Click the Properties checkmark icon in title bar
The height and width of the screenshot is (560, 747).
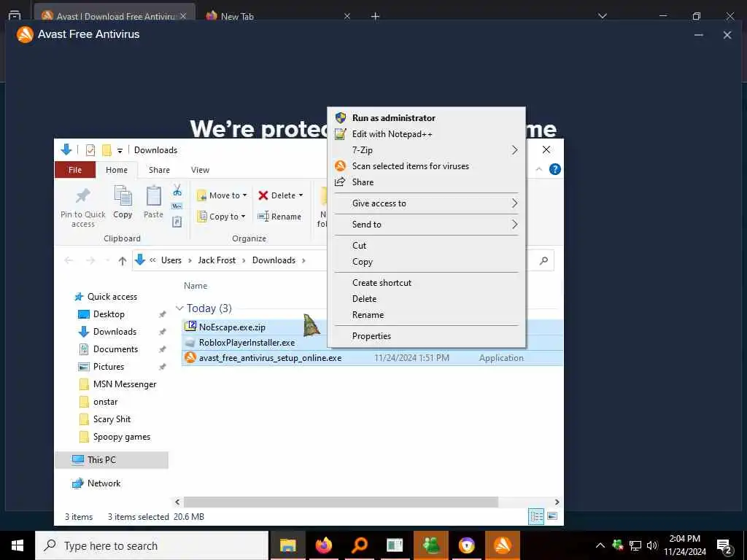(x=90, y=150)
